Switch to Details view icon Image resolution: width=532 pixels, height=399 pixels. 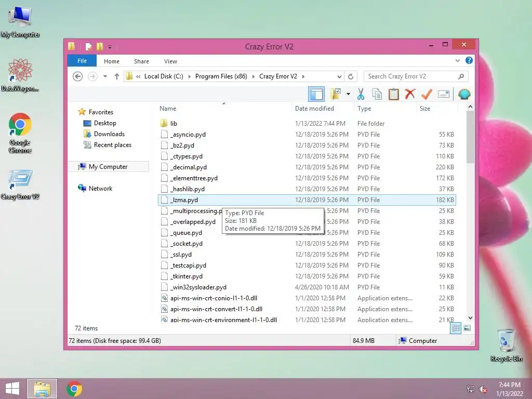(456, 328)
